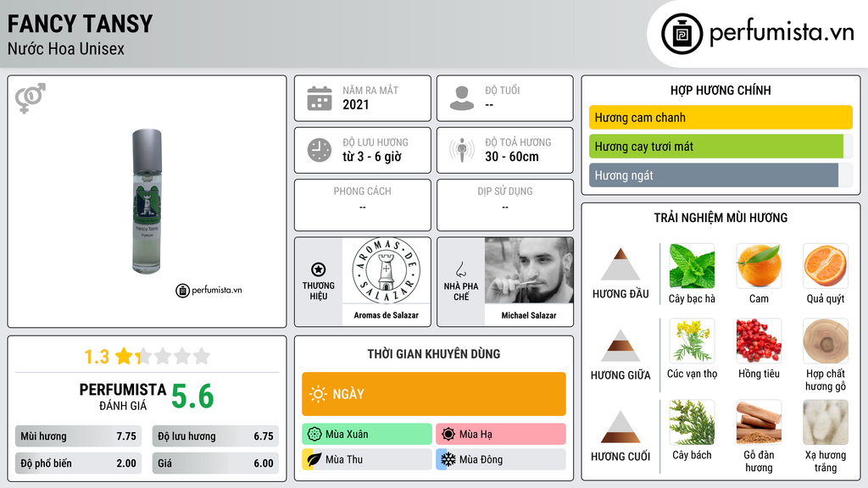Open the Gỗ đàn hương sandalwood image
The width and height of the screenshot is (868, 488).
[759, 422]
